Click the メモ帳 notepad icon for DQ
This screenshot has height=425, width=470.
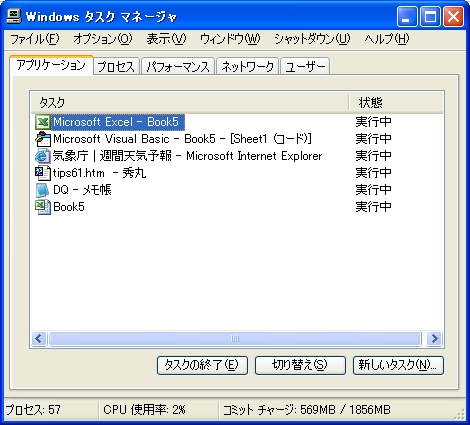tap(43, 190)
